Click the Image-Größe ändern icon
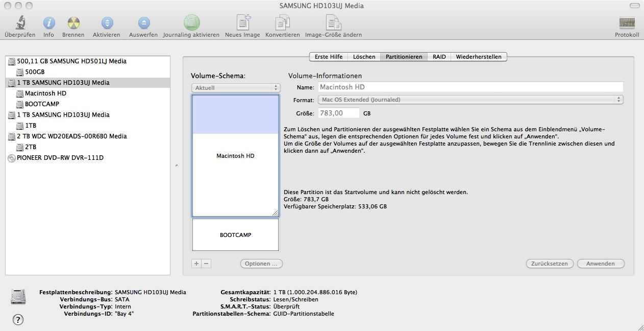644x331 pixels. tap(333, 22)
